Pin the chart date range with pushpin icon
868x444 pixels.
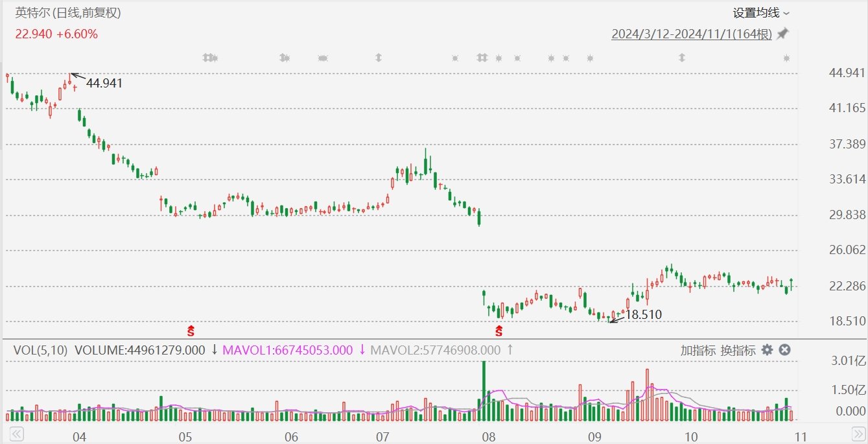pyautogui.click(x=783, y=34)
